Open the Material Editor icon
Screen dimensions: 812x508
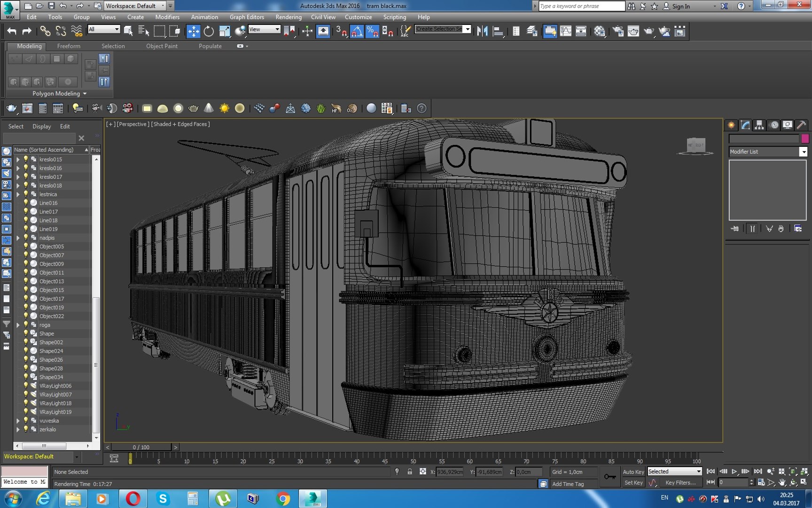[x=600, y=31]
